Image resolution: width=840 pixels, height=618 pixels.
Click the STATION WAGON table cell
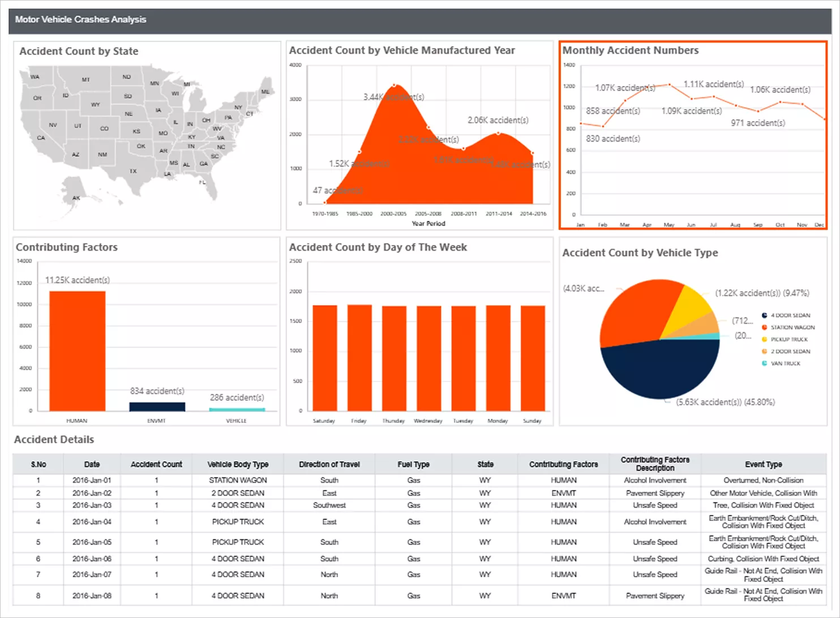coord(238,480)
